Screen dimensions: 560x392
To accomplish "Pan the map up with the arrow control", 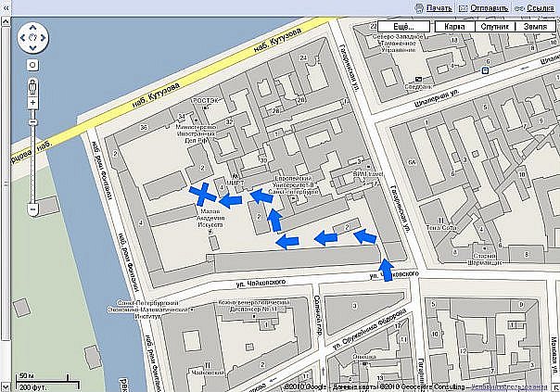I will coord(32,27).
